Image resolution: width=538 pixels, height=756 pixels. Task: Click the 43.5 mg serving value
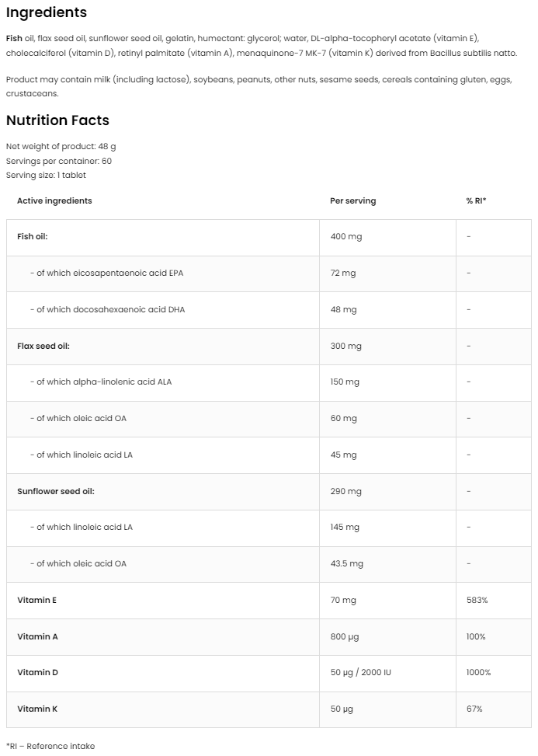point(346,563)
